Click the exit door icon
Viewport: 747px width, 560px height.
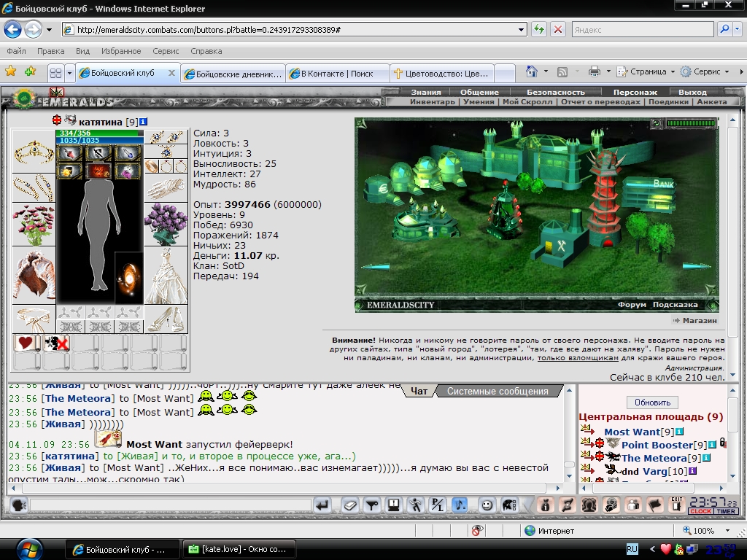(676, 505)
